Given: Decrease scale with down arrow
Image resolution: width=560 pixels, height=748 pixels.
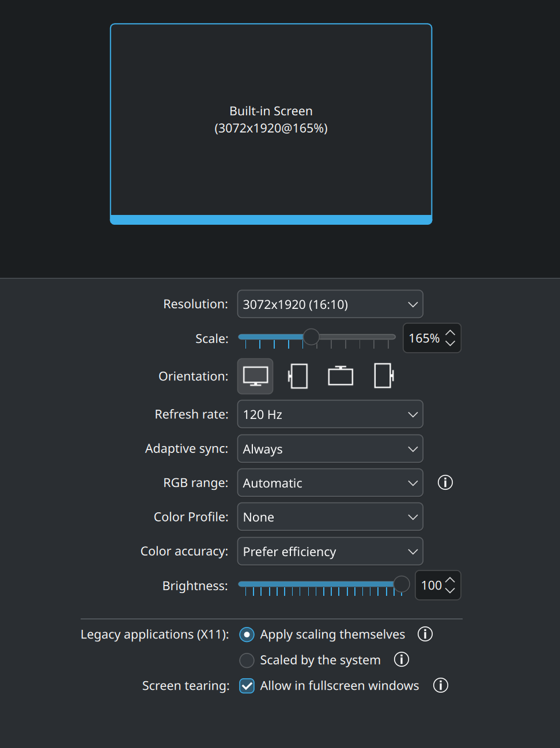Looking at the screenshot, I should (451, 343).
